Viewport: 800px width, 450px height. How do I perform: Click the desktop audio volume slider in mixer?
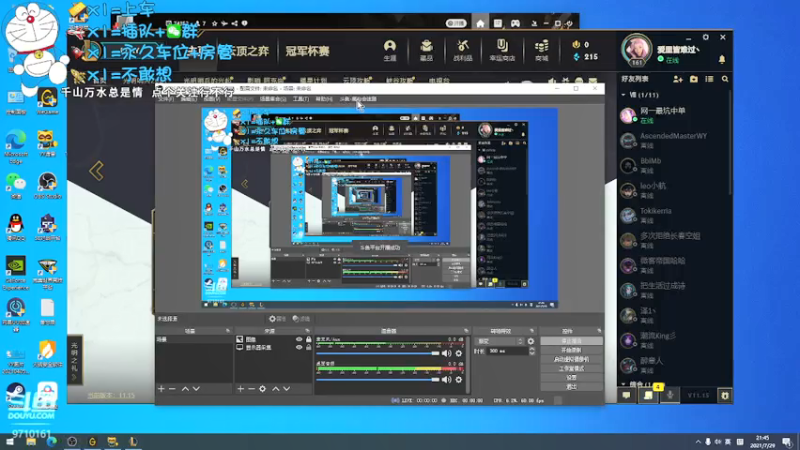coord(378,379)
